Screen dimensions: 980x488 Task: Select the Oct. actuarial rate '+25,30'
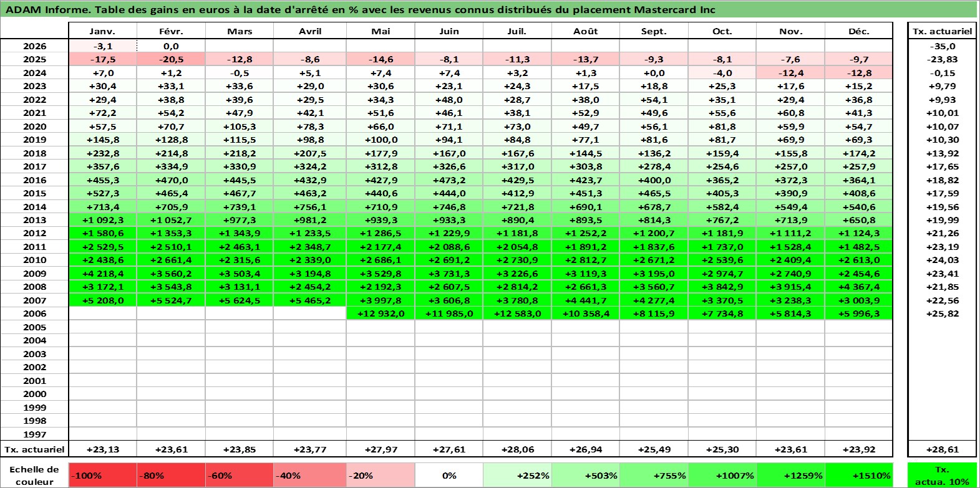click(722, 449)
